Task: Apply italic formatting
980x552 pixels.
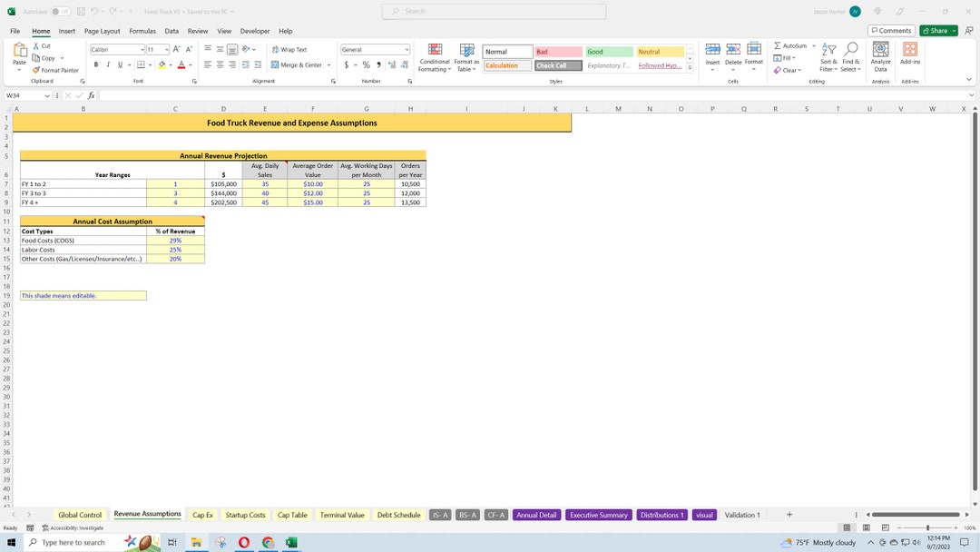Action: (x=107, y=64)
